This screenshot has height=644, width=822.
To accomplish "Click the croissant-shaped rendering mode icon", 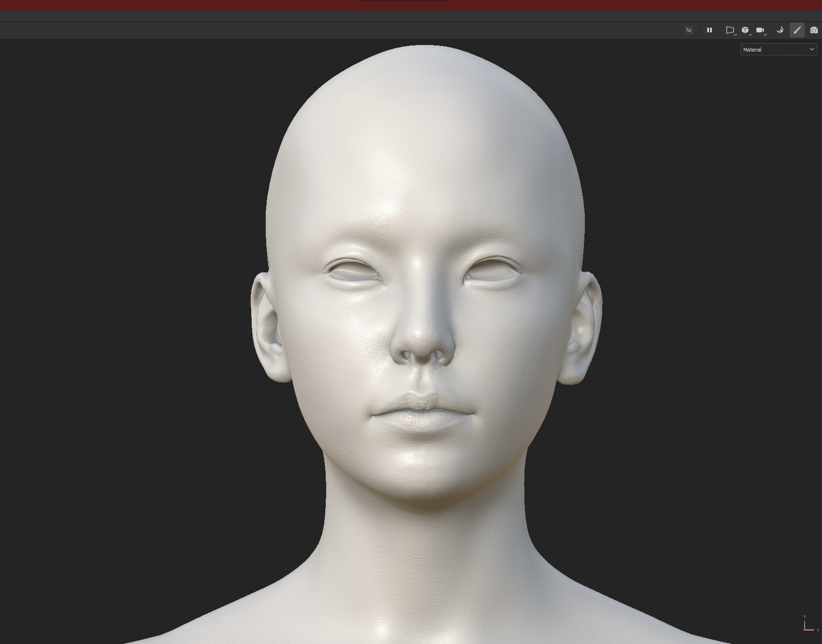I will tap(780, 30).
